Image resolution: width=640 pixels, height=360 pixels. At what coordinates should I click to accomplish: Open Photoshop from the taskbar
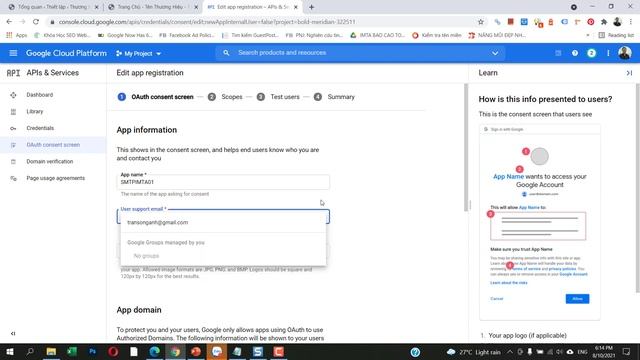click(93, 351)
